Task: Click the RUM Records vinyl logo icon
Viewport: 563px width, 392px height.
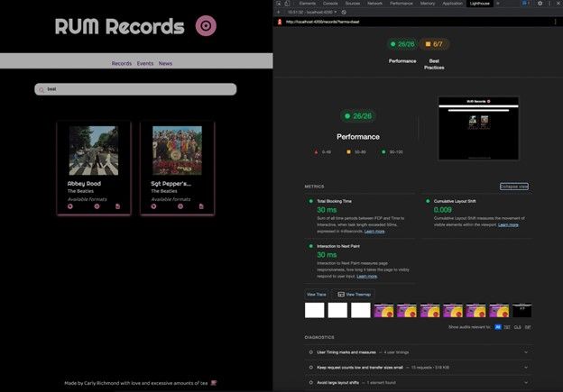Action: [x=206, y=26]
